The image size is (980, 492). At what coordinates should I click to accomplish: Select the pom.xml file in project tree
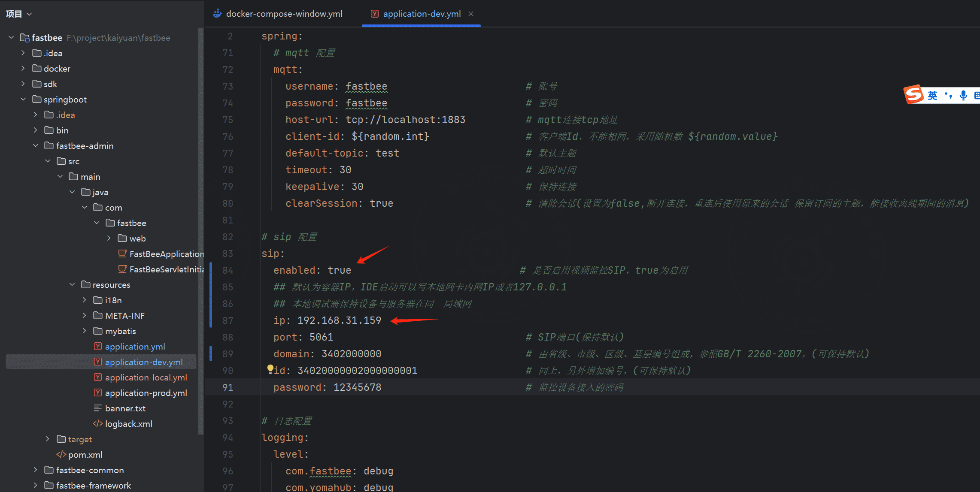pyautogui.click(x=85, y=455)
